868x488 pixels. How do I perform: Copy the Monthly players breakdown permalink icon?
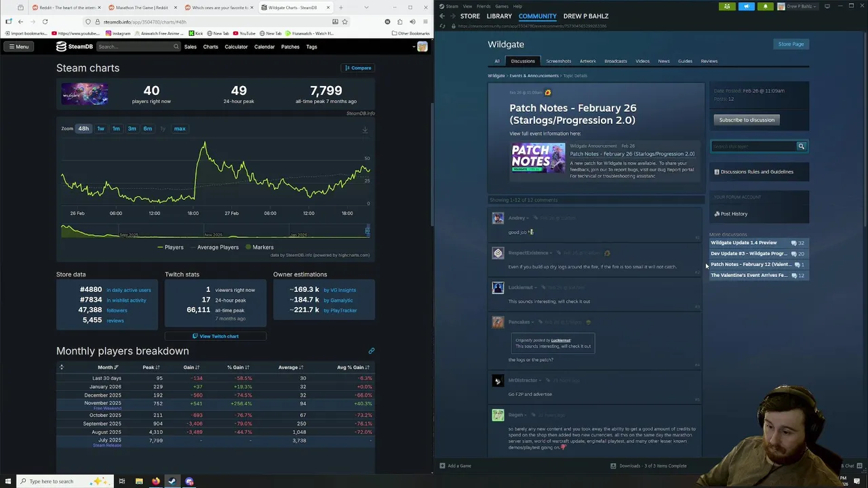(371, 351)
